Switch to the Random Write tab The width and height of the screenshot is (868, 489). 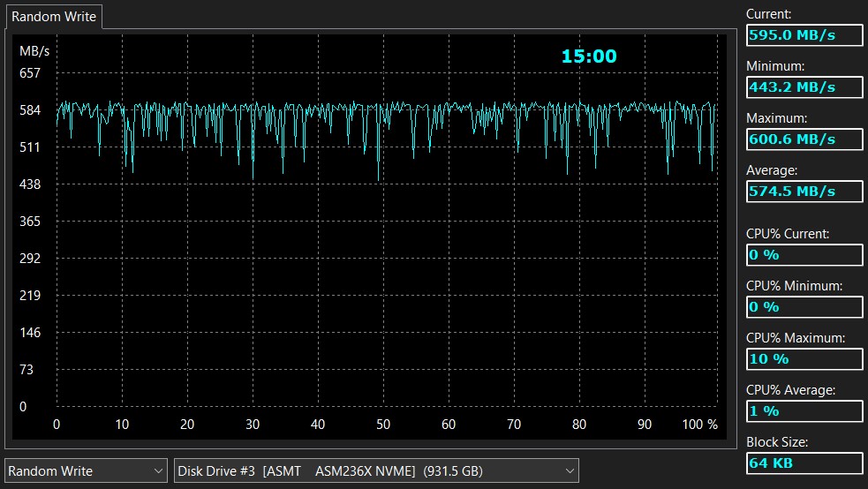click(52, 17)
